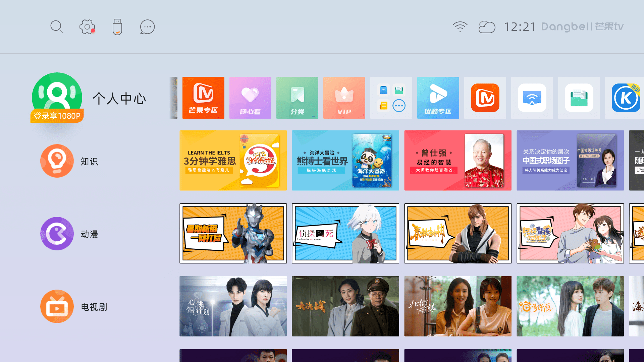644x362 pixels.
Task: Open the 北辙南辕 drama poster
Action: (x=458, y=306)
